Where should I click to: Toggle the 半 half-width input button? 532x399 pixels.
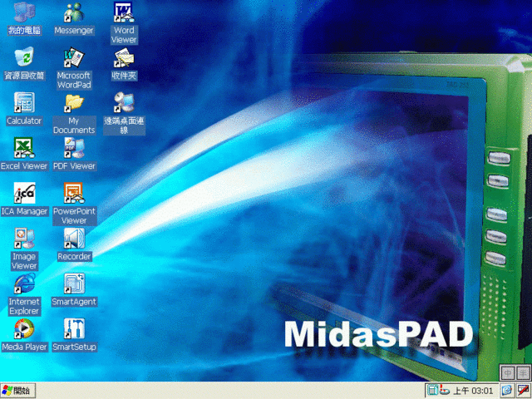coord(523,373)
